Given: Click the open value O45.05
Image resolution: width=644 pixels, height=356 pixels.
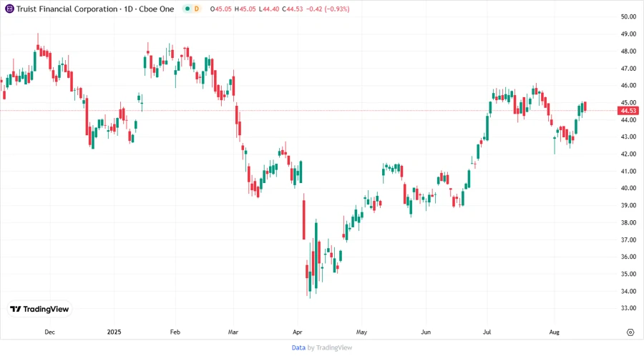Looking at the screenshot, I should (x=220, y=9).
